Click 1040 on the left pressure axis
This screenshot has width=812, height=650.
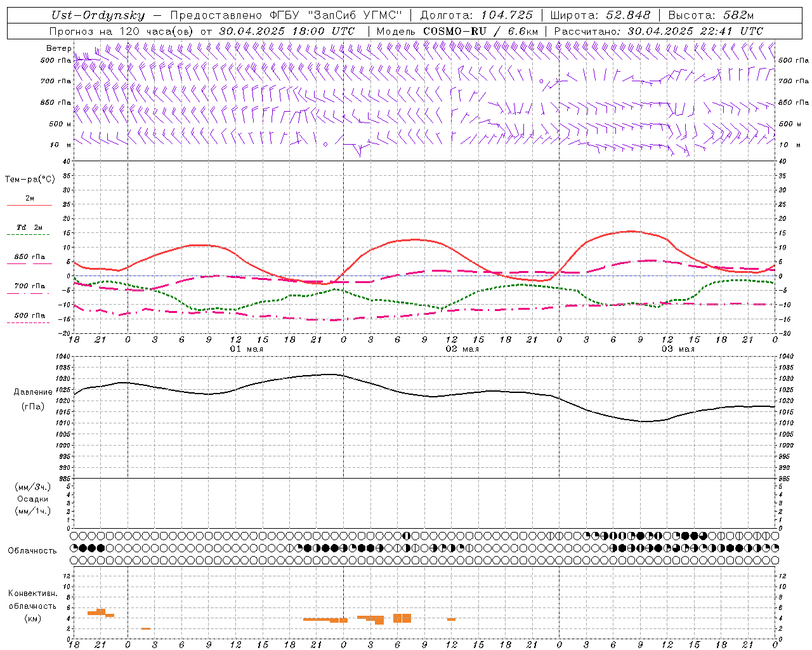coord(64,356)
